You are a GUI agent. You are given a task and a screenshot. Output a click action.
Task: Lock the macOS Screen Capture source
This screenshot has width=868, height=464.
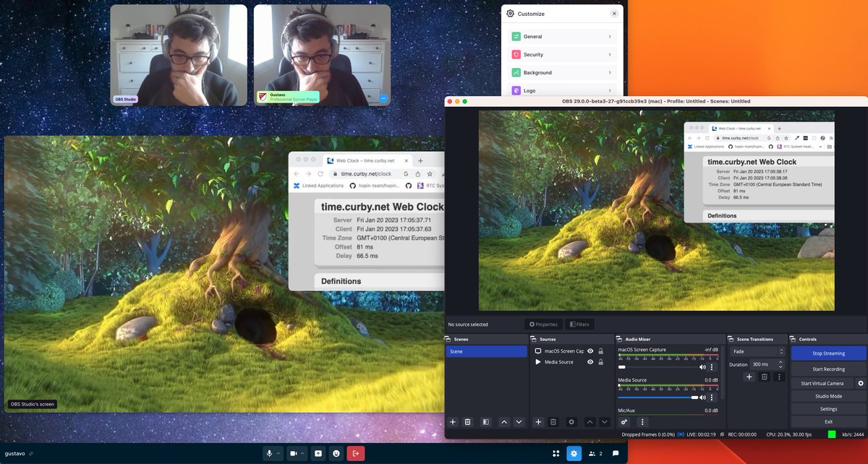(601, 351)
